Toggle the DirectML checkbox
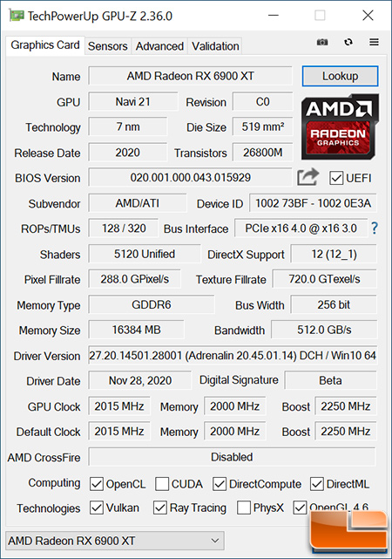 317,484
